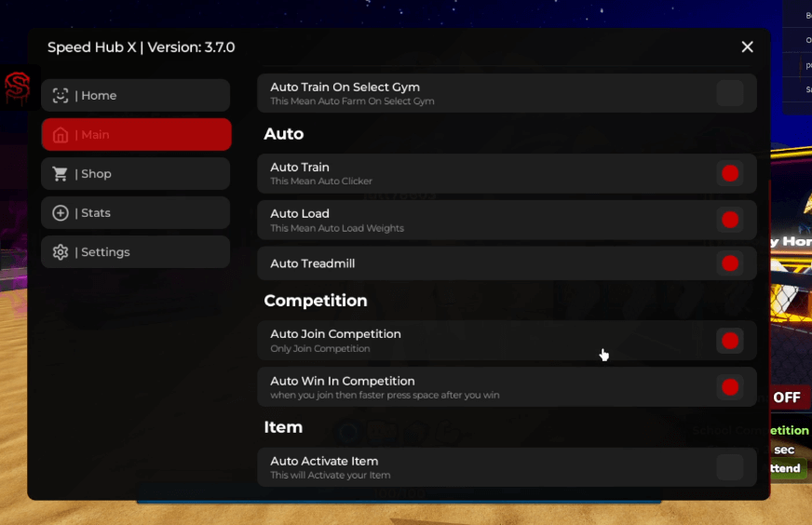This screenshot has width=812, height=525.
Task: Turn off Auto Load toggle
Action: pos(730,220)
